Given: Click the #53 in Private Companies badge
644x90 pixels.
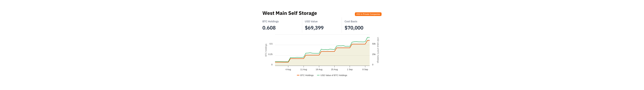Looking at the screenshot, I should [x=368, y=14].
